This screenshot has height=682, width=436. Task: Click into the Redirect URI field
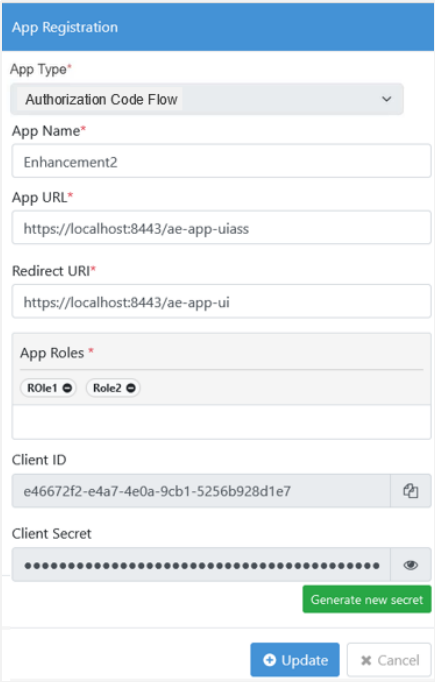(221, 301)
